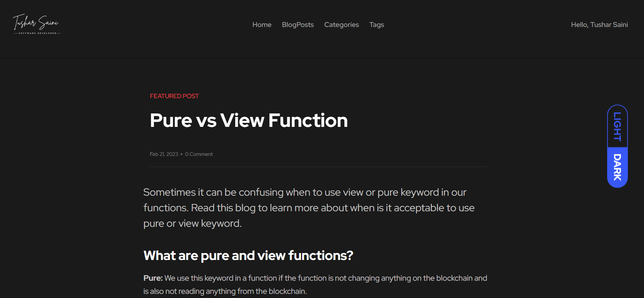Open the Categories navigation link
This screenshot has height=298, width=644.
342,25
